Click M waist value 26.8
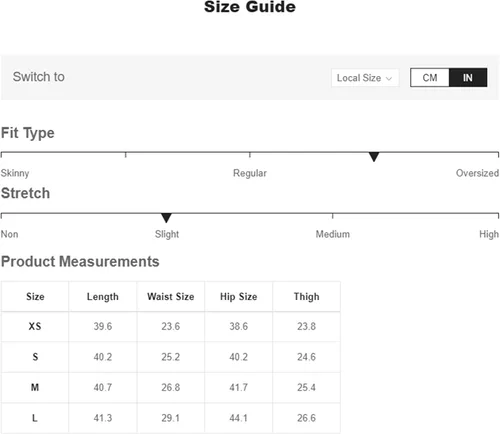Screen dimensions: 500x434 click(171, 387)
